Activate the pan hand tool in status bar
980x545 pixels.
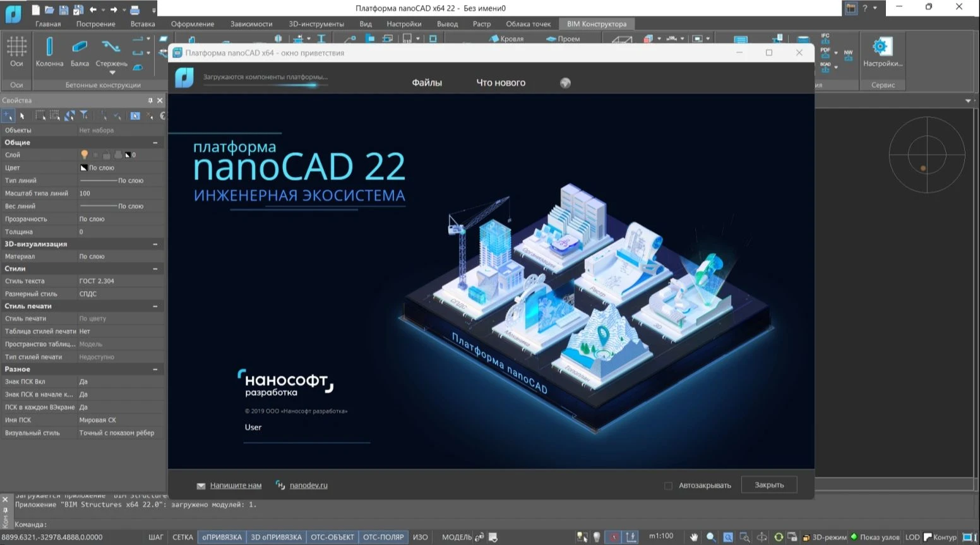(x=694, y=537)
